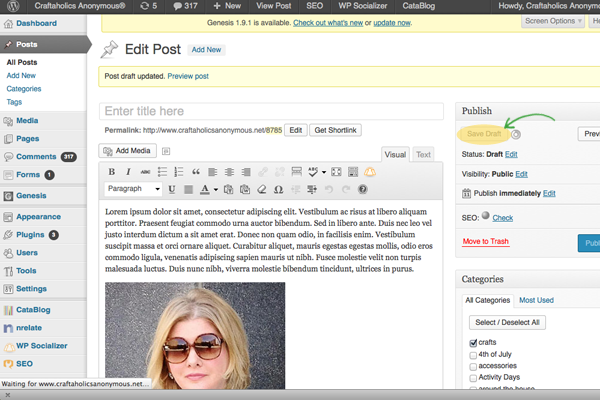This screenshot has width=600, height=400.
Task: Expand the Screen Options panel
Action: pos(554,20)
